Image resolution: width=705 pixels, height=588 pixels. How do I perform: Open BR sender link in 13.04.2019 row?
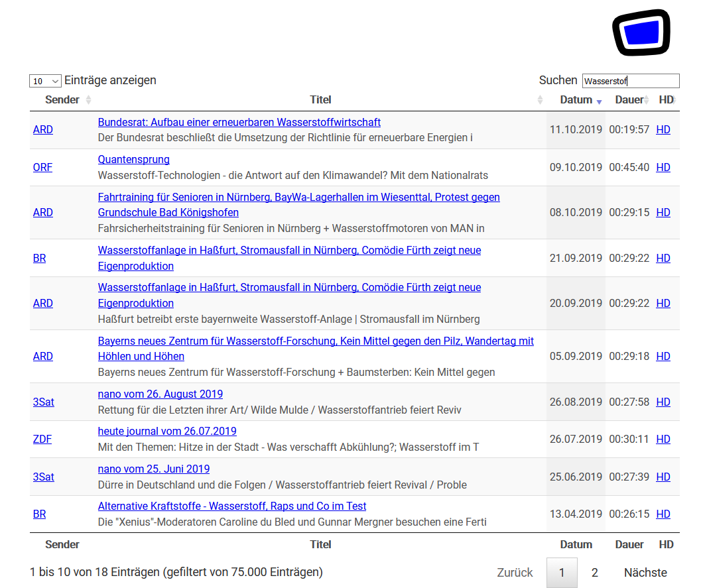pyautogui.click(x=40, y=514)
